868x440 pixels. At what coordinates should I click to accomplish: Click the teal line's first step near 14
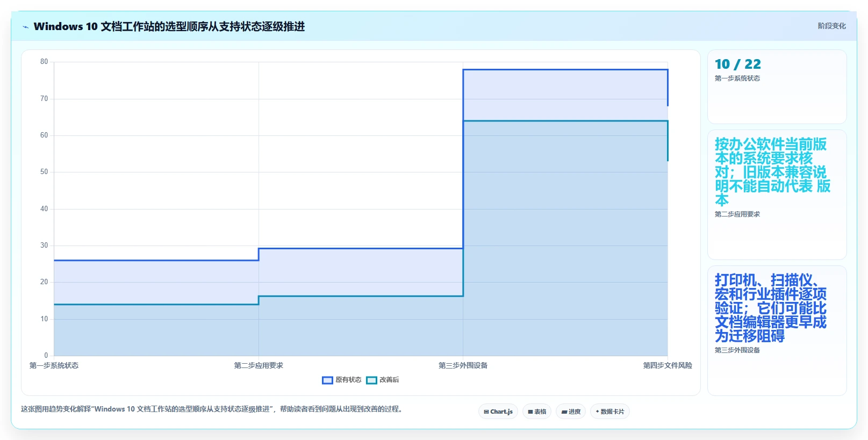click(x=156, y=305)
